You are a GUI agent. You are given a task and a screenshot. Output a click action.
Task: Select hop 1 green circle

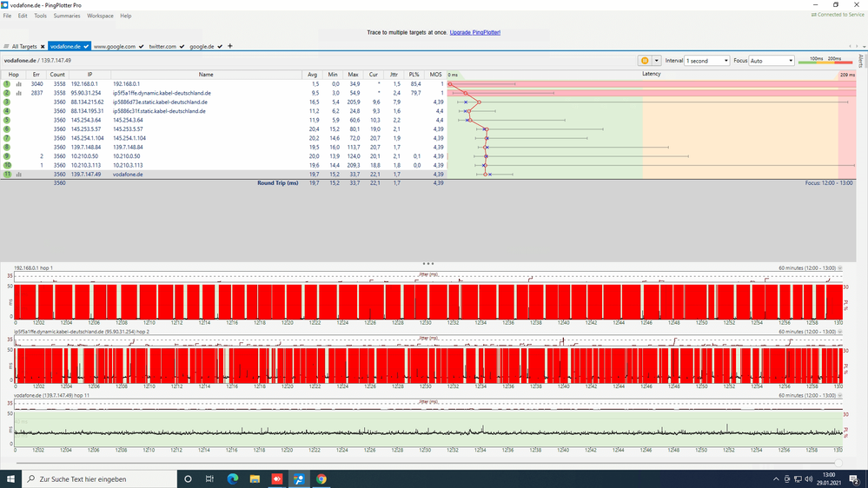(7, 84)
